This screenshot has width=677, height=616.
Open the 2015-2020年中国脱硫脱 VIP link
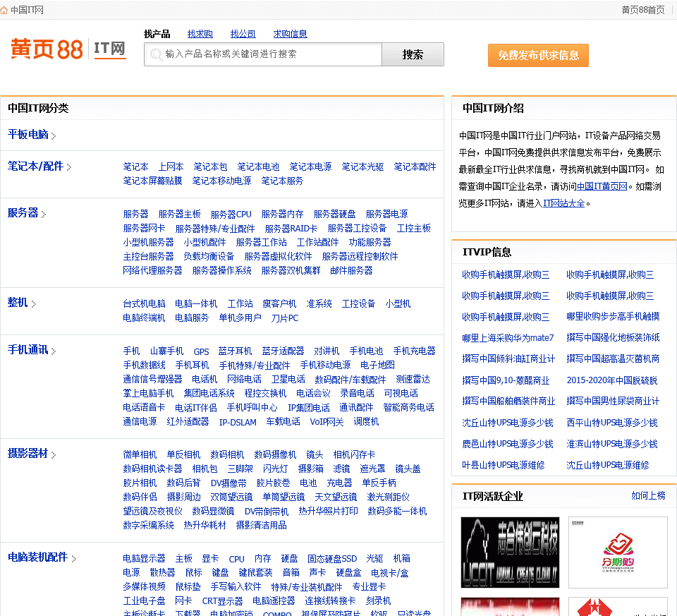coord(612,380)
